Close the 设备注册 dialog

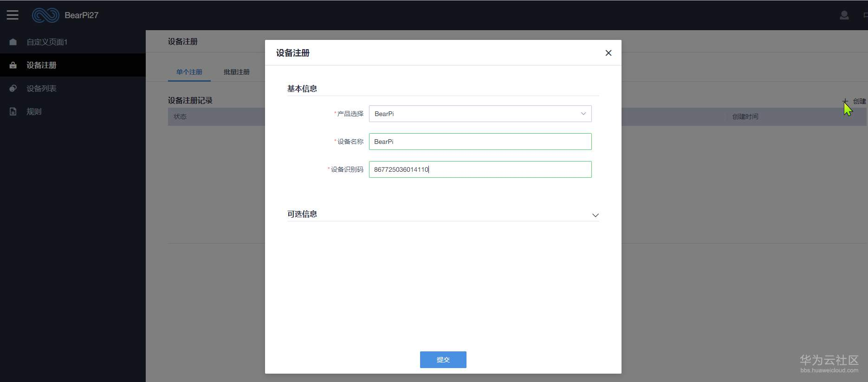tap(609, 53)
